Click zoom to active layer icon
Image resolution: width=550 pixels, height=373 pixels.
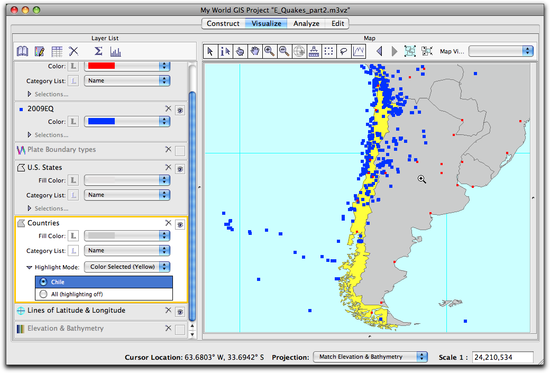(410, 51)
